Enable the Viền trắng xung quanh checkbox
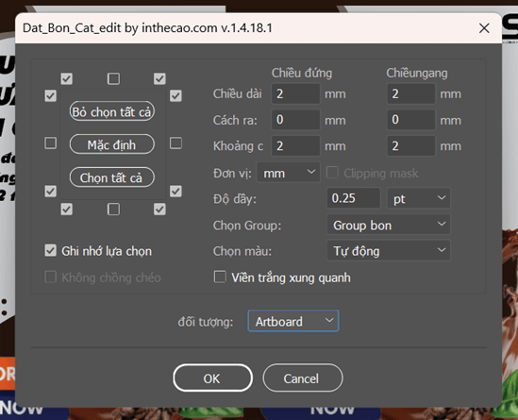The image size is (518, 420). [220, 277]
